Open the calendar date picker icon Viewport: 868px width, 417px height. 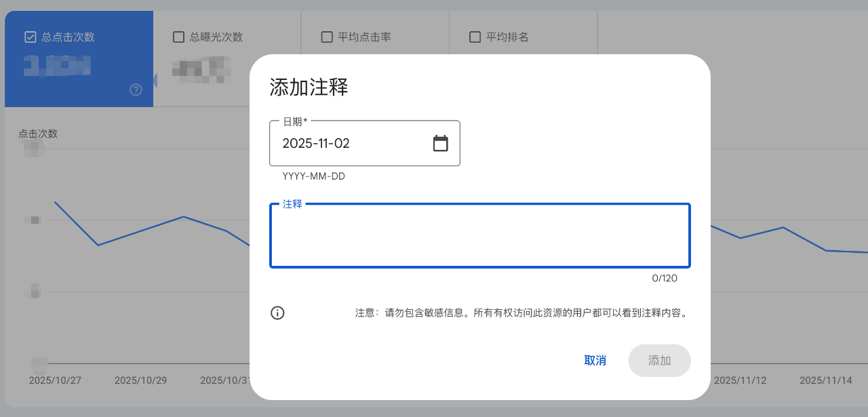coord(441,143)
